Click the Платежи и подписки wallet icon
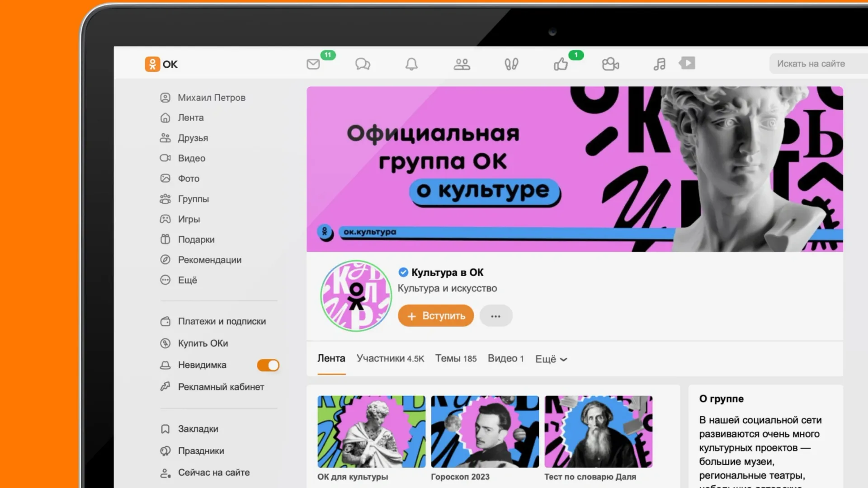This screenshot has width=868, height=488. point(165,322)
